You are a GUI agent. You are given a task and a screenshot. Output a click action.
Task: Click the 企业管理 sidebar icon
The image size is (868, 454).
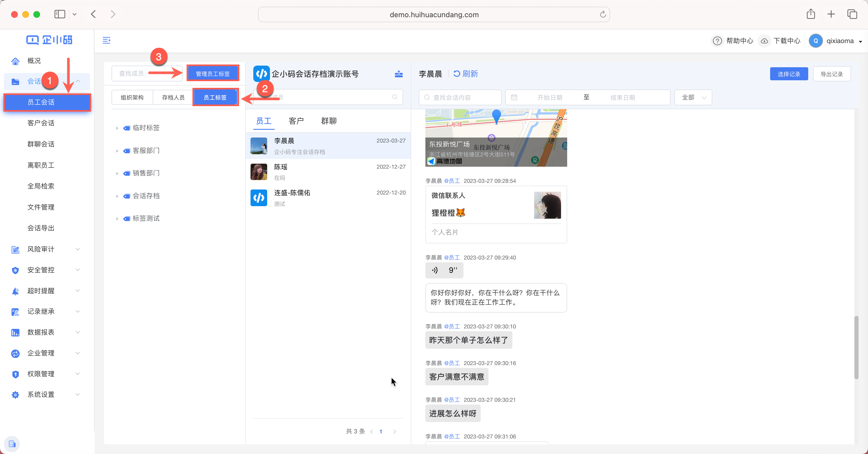(15, 353)
